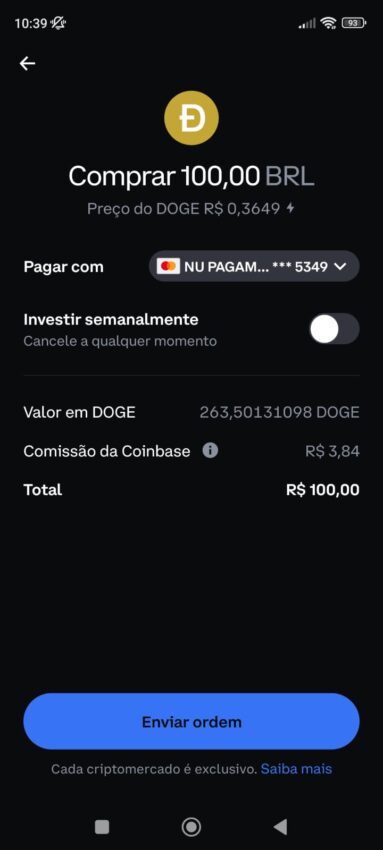
Task: Tap the muted notifications bell icon
Action: click(x=58, y=23)
